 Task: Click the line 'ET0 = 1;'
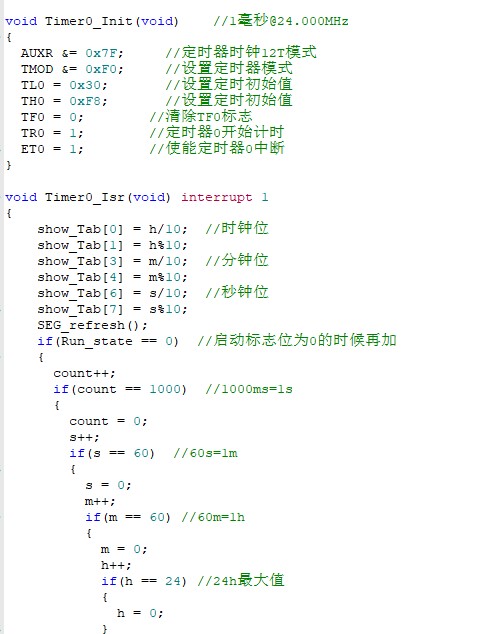(52, 149)
